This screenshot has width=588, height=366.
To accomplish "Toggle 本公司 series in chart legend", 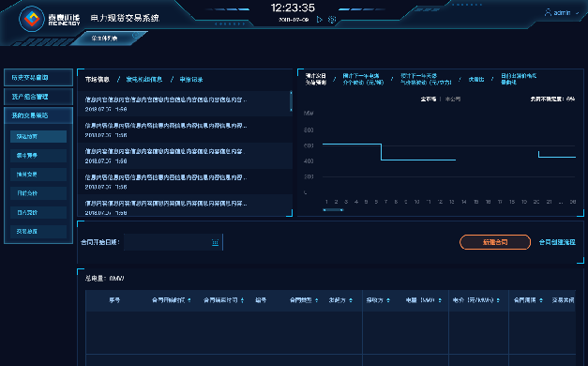I will (453, 99).
